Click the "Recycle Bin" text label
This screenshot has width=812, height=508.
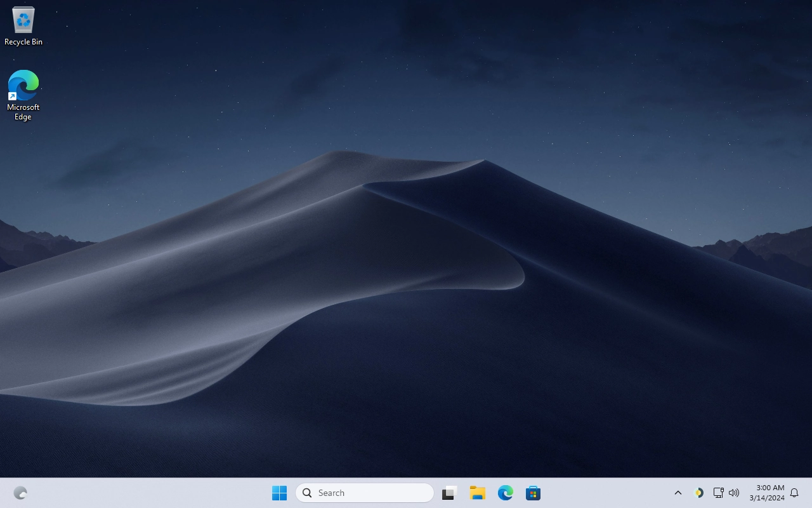point(23,42)
